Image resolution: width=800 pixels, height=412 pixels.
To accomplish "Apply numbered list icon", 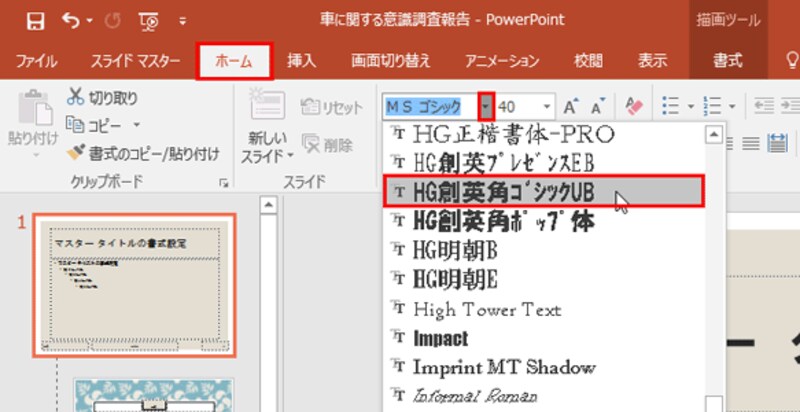I will (712, 107).
